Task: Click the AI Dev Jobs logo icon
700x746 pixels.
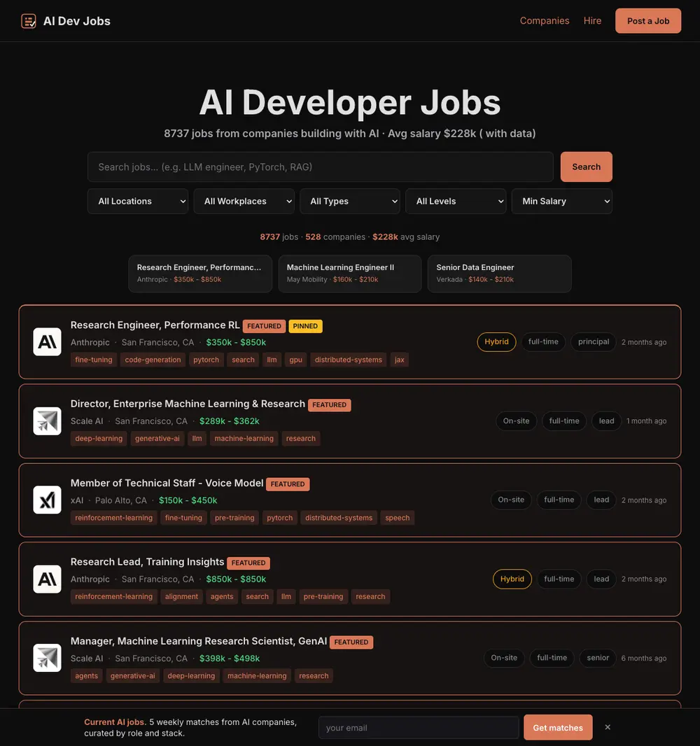Action: pyautogui.click(x=29, y=21)
